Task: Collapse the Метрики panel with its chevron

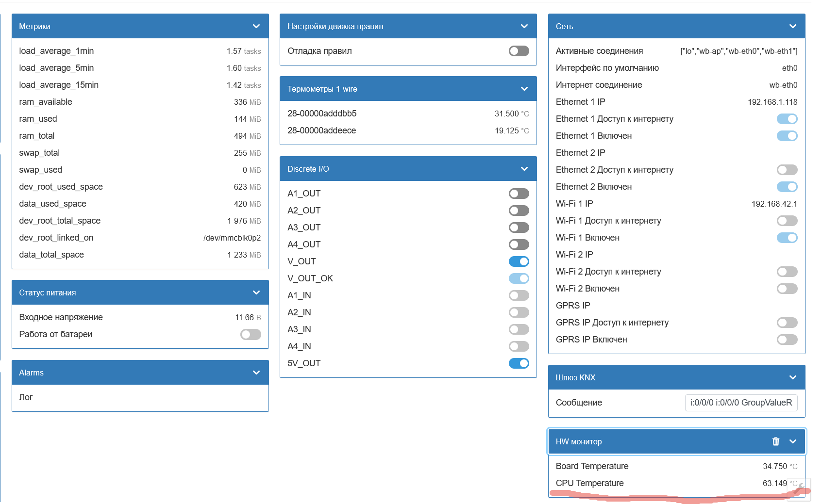Action: coord(256,26)
